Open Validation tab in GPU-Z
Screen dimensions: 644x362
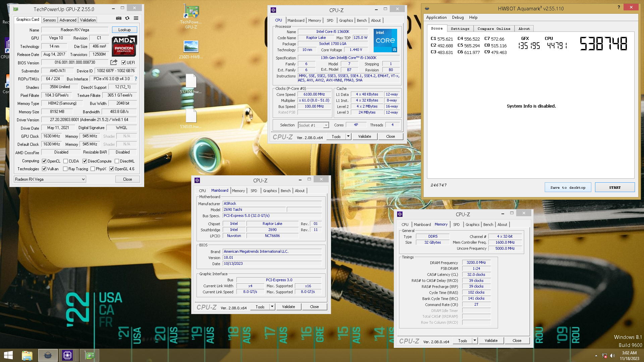pos(88,20)
